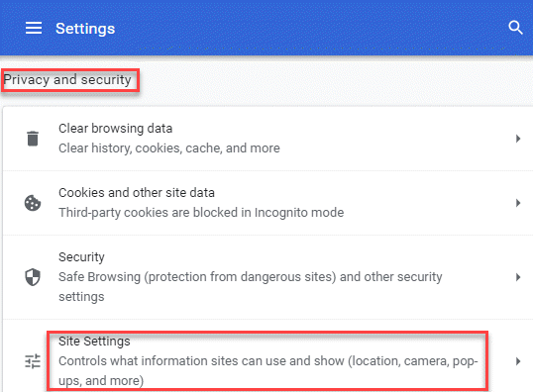Click the Safe Browsing description text
This screenshot has width=533, height=392.
tap(251, 287)
